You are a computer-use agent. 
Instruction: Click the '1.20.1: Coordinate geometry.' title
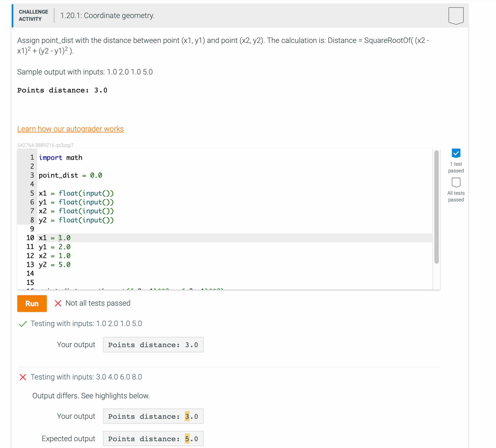tap(107, 15)
